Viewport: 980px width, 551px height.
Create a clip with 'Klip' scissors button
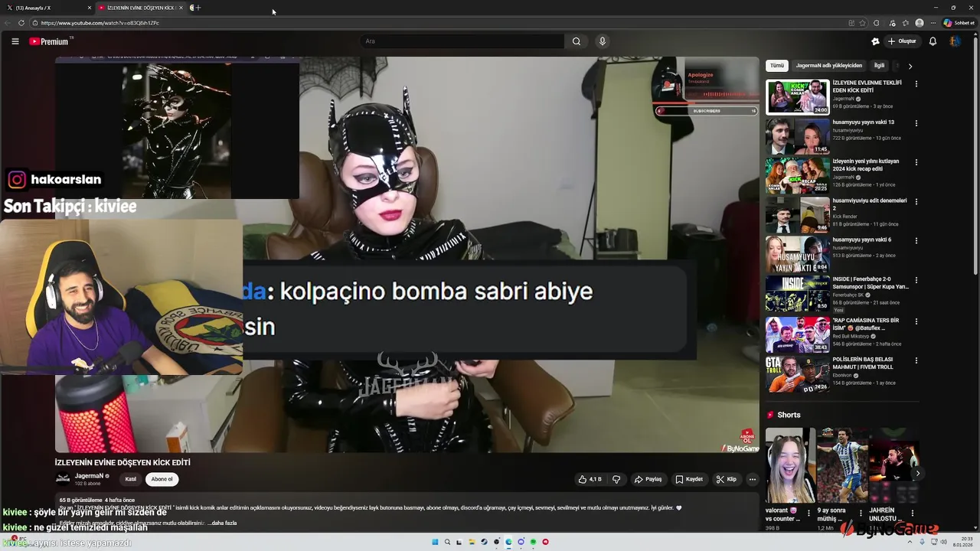726,479
